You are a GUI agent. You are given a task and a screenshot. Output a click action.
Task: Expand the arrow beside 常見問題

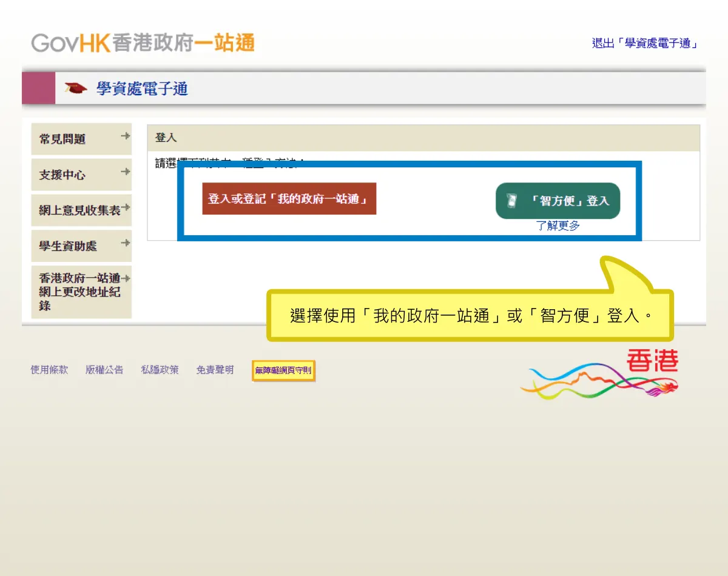click(x=126, y=135)
